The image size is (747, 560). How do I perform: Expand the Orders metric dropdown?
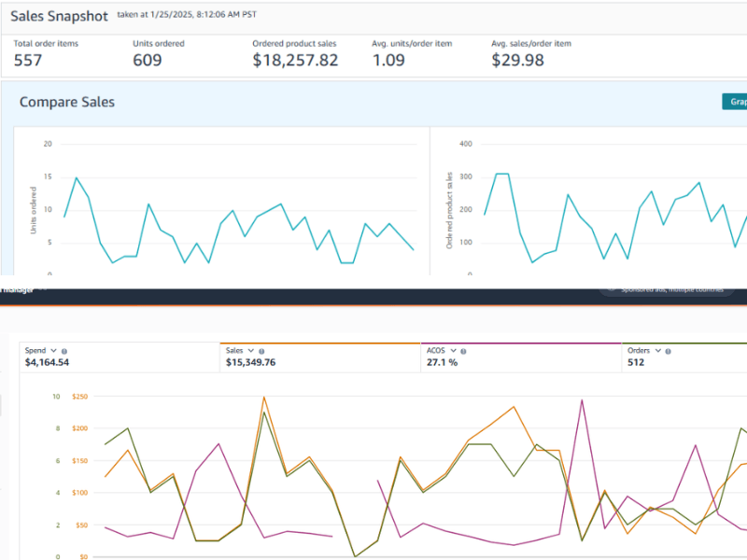656,351
